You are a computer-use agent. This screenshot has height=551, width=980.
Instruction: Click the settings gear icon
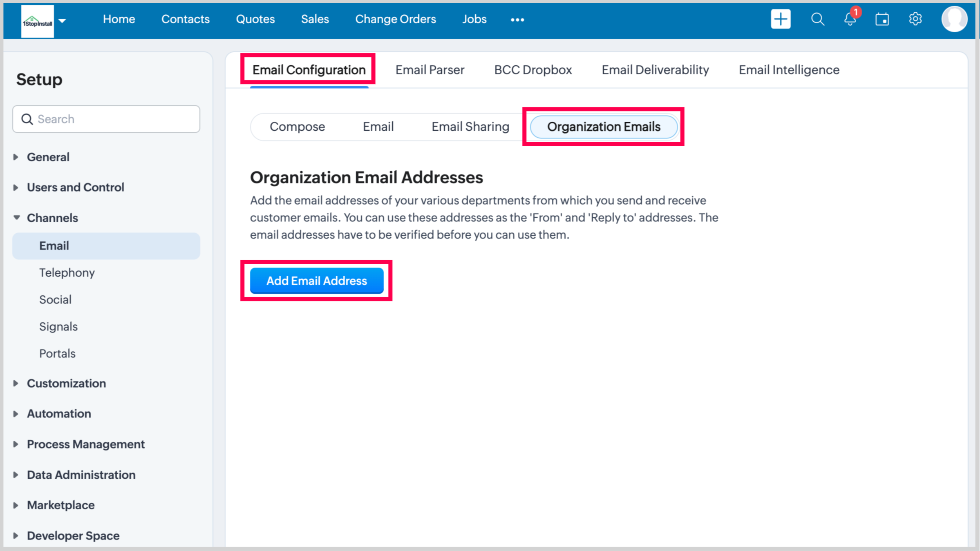click(x=915, y=19)
